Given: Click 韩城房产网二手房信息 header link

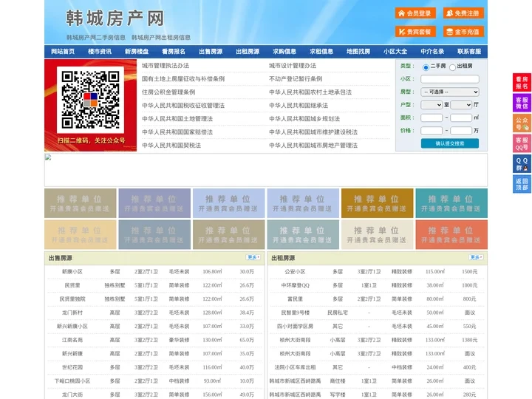Looking at the screenshot, I should point(96,38).
